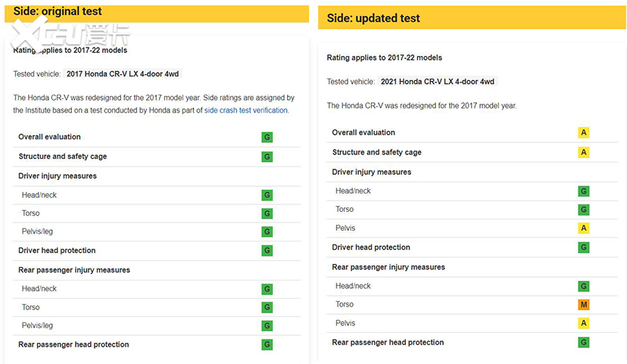Click rear passenger Head/neck G rating in updated test

tap(584, 286)
